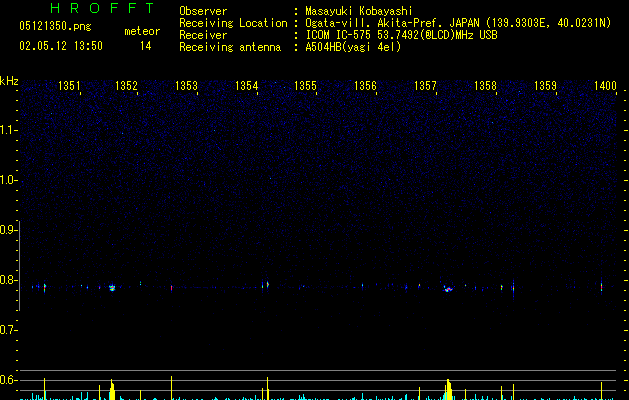Click the 1359 time axis label
The image size is (629, 400).
(546, 86)
